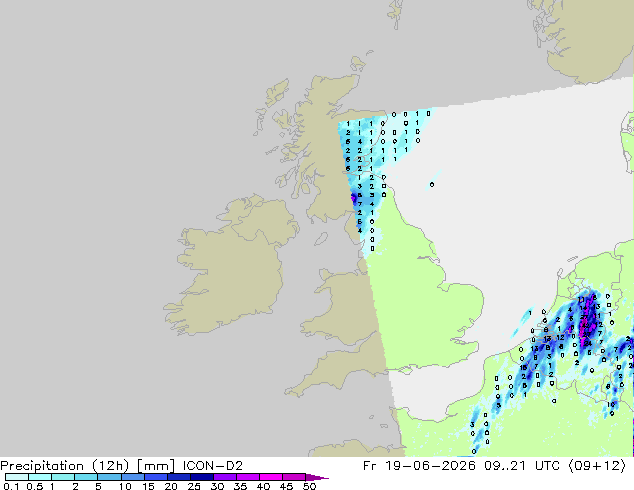
Task: Click the over-50 mm legend arrow tip
Action: [318, 477]
